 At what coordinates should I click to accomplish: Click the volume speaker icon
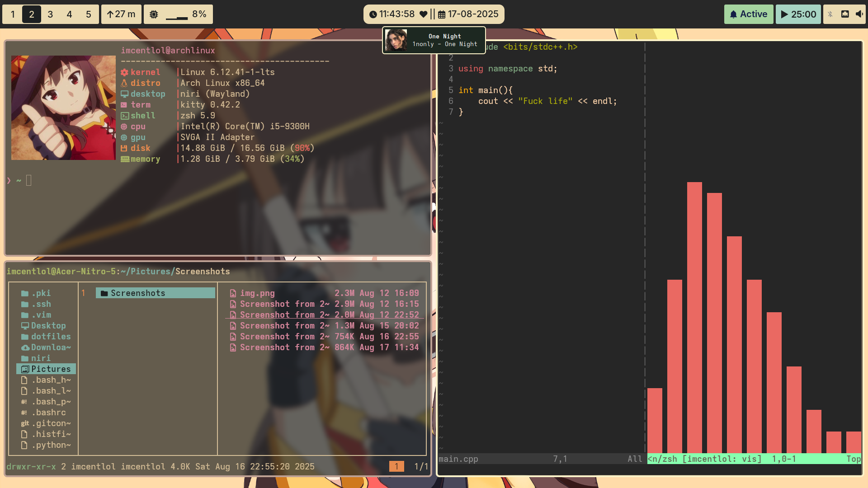click(x=859, y=14)
